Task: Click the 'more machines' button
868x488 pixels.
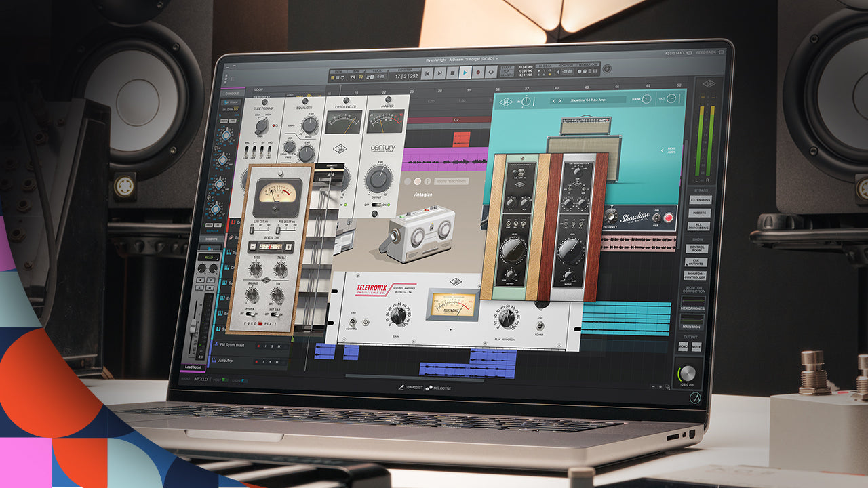Action: tap(451, 181)
